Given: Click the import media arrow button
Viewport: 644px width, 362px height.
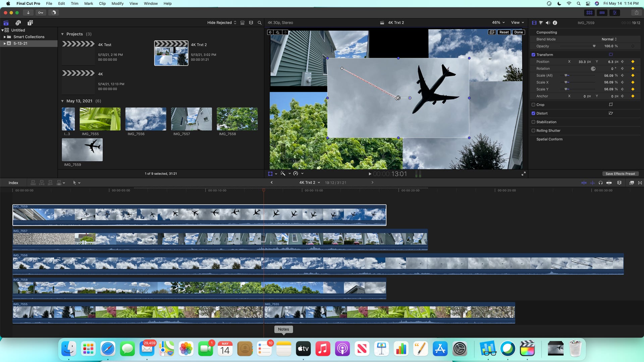Looking at the screenshot, I should point(28,13).
